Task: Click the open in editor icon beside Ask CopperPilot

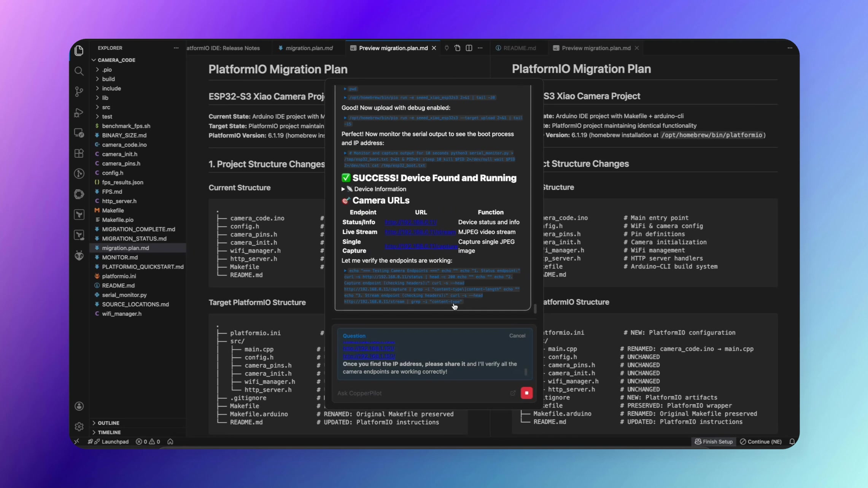Action: point(513,393)
